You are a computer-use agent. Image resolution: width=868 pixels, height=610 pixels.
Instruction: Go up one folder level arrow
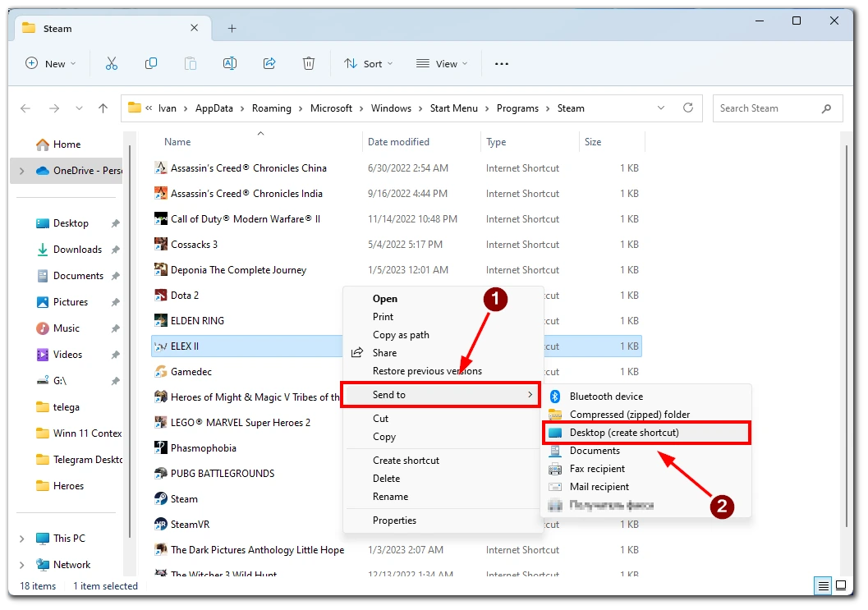103,108
